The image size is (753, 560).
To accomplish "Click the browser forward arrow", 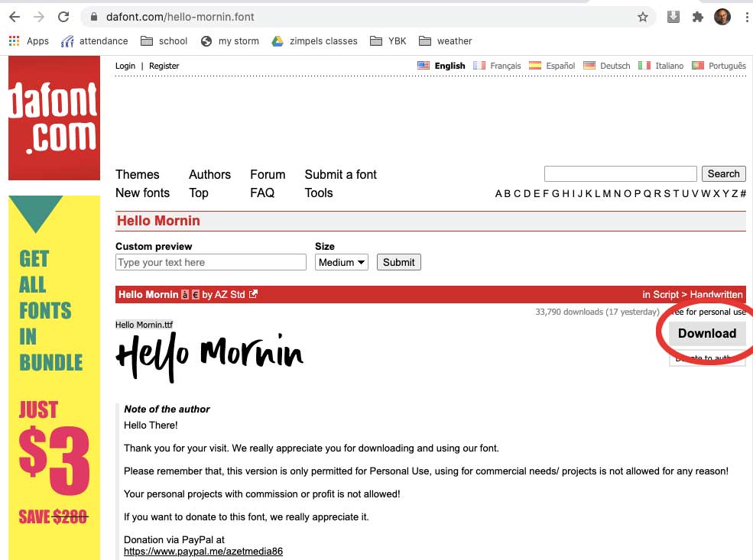I will pos(39,18).
